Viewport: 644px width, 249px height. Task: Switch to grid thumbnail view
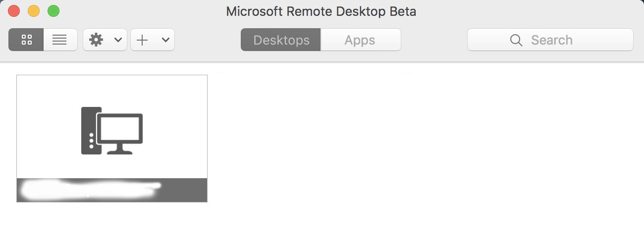[26, 40]
